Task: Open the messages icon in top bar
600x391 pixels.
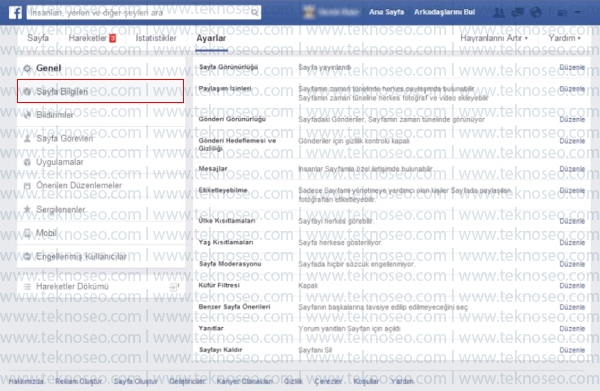Action: tap(517, 13)
